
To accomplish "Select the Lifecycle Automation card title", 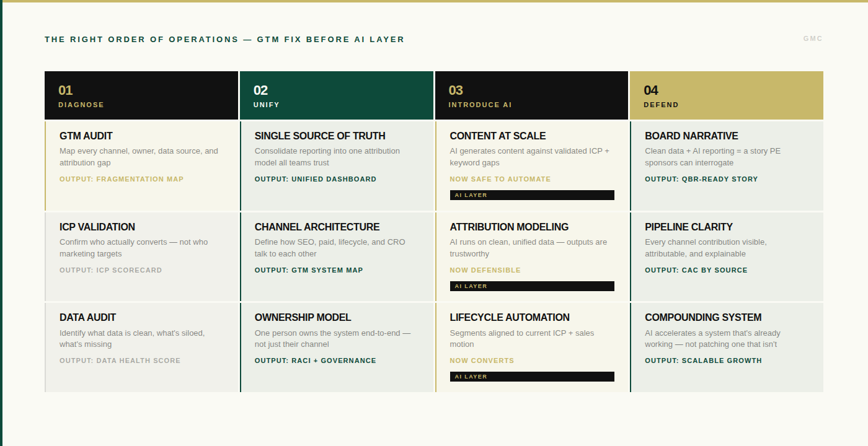I will (x=510, y=317).
